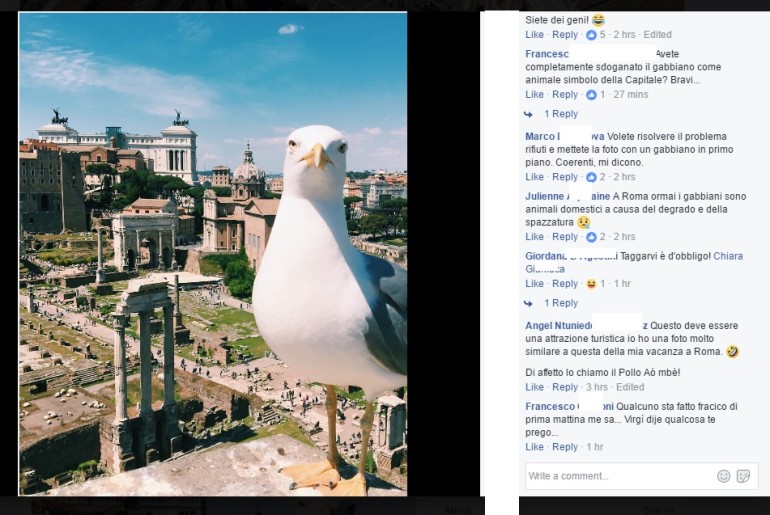Reply to the "Siete dei geni!" comment

[x=565, y=35]
